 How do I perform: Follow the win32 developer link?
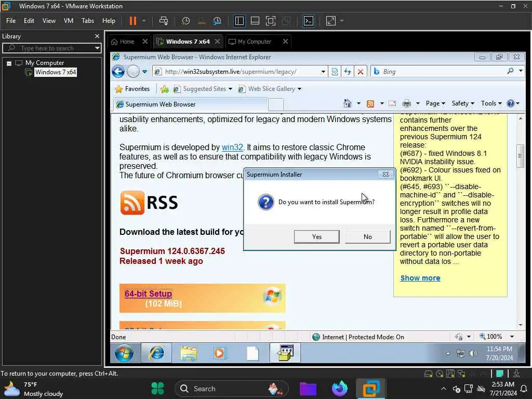pyautogui.click(x=232, y=147)
